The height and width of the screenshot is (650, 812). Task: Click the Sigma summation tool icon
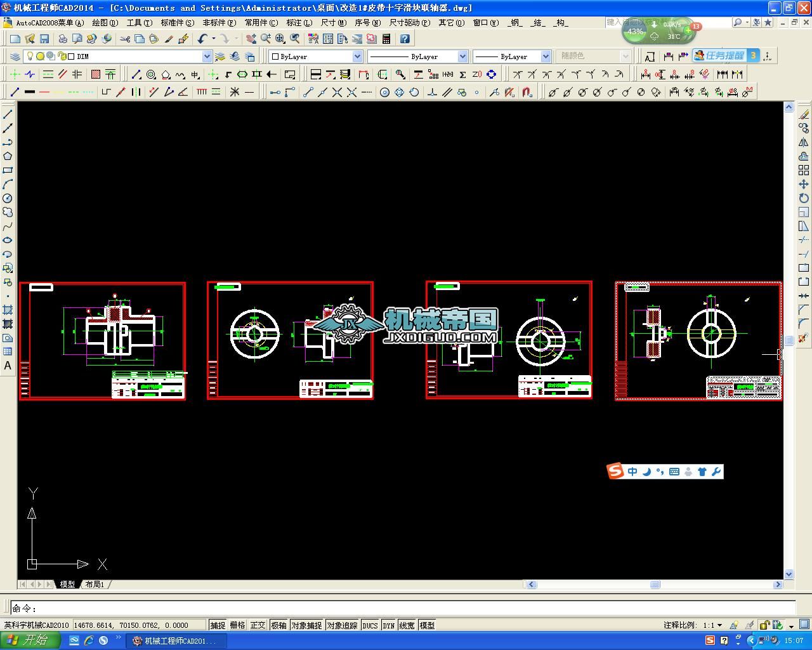(462, 74)
